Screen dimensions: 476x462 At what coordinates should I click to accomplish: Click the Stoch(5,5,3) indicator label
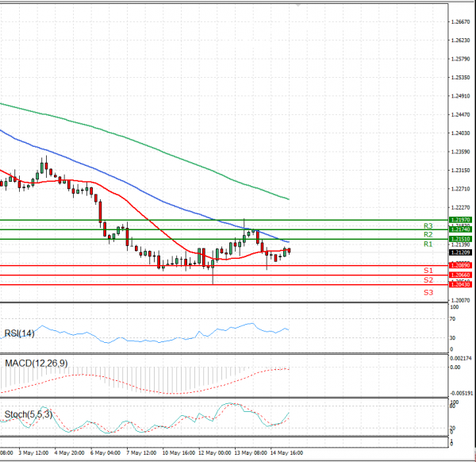(29, 414)
